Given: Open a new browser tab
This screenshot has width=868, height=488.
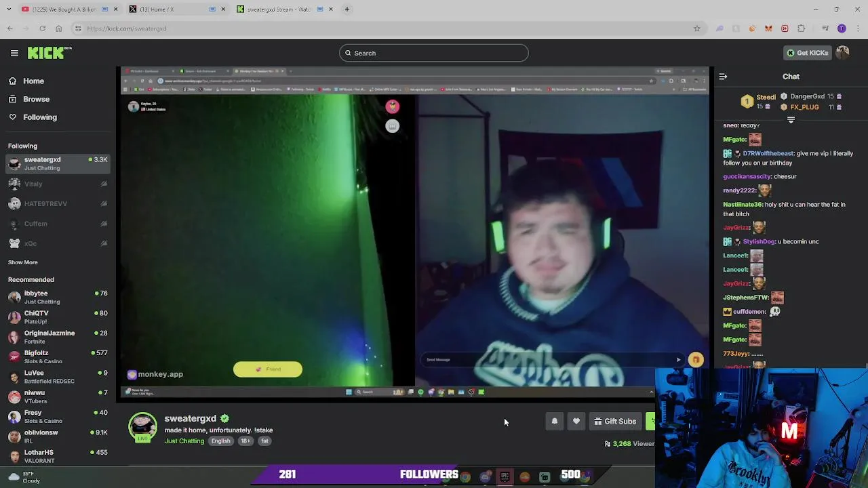Looking at the screenshot, I should tap(347, 9).
